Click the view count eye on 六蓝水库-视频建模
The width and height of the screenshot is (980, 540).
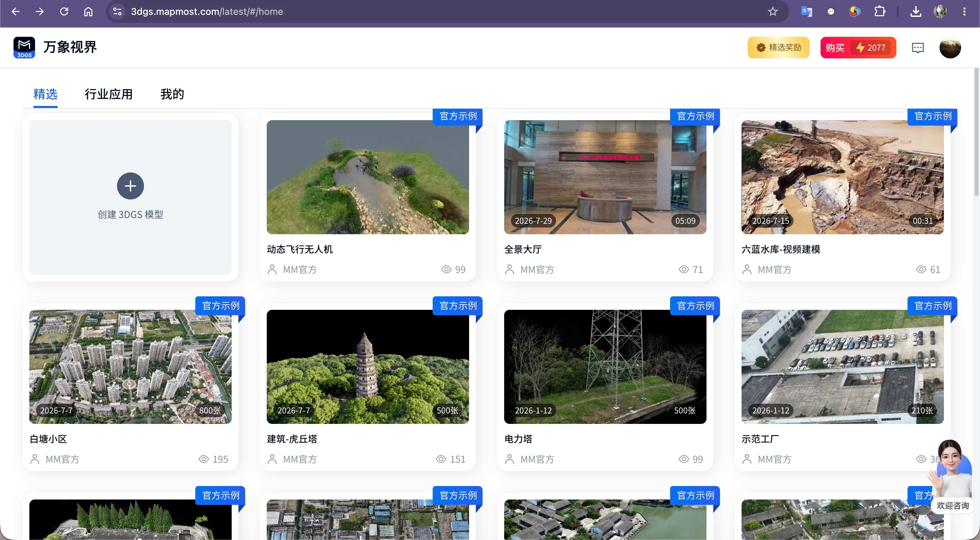point(921,270)
